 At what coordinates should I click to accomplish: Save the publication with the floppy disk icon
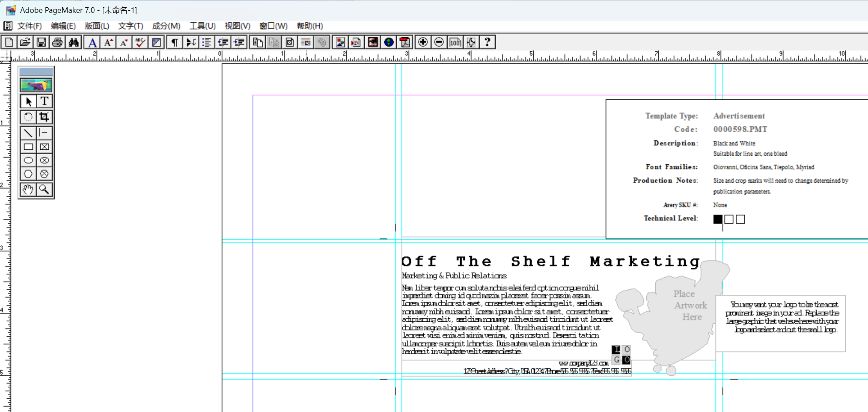(41, 42)
